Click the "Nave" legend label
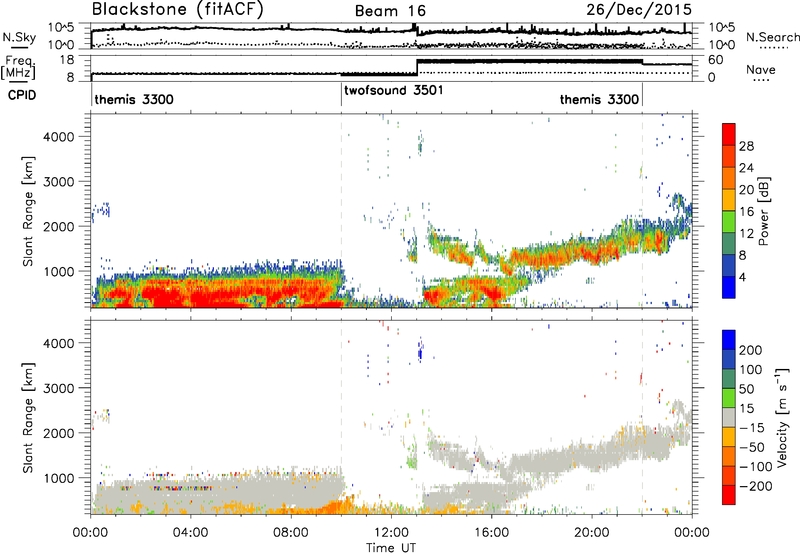Viewport: 800px width, 554px height. pyautogui.click(x=761, y=69)
